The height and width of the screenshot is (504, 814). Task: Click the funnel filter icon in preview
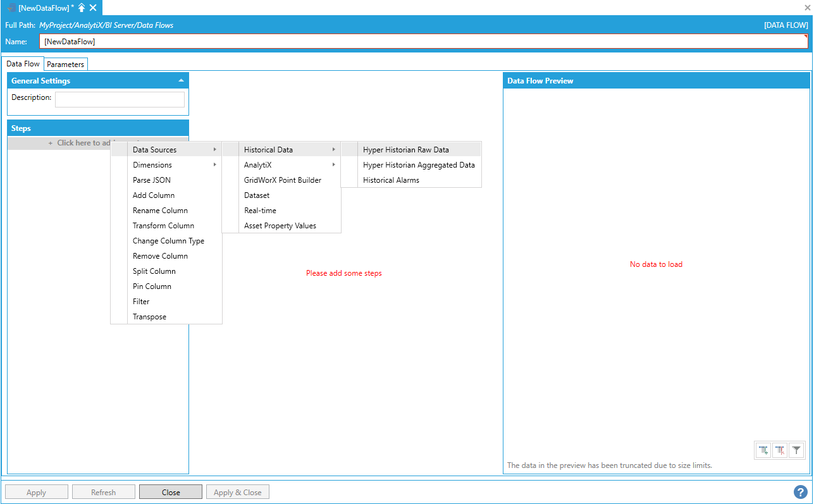coord(797,450)
